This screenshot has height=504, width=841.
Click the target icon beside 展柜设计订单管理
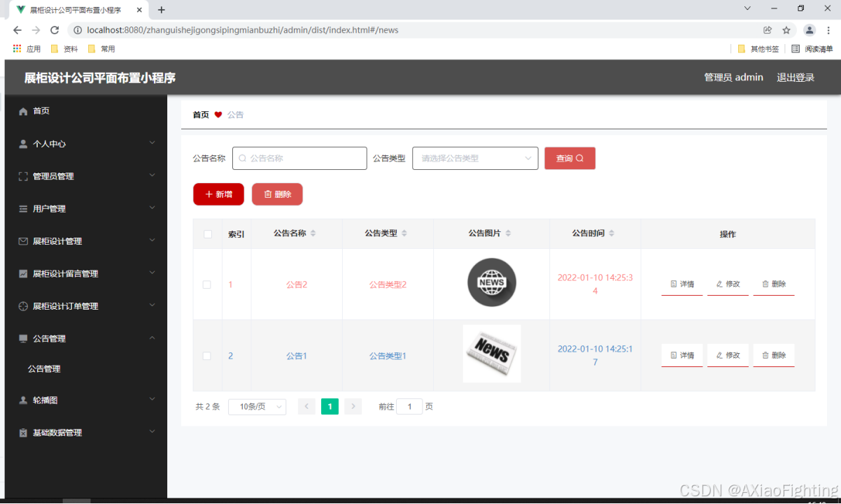point(23,306)
